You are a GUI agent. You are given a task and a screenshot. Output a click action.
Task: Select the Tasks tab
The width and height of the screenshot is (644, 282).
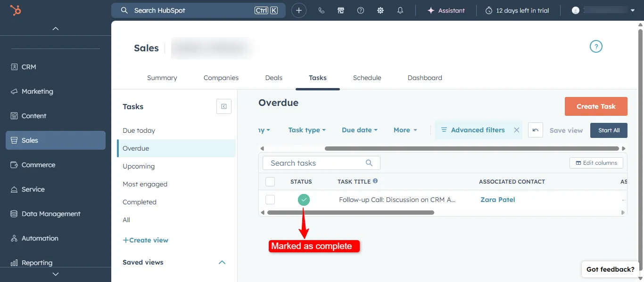(318, 78)
